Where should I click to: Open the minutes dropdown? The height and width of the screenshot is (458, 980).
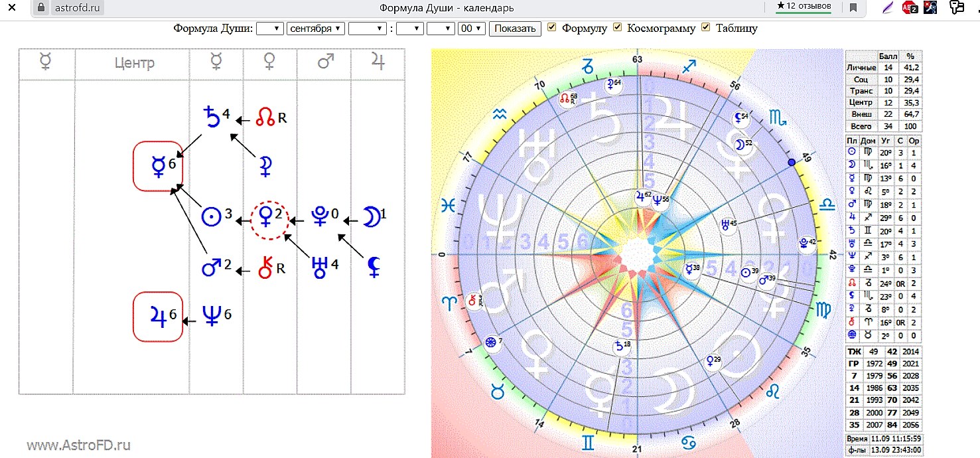coord(441,29)
